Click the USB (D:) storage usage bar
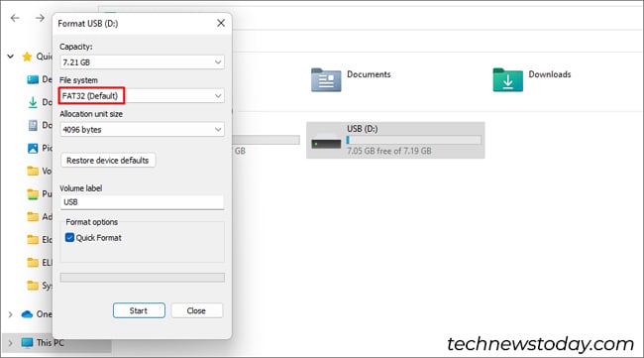The width and height of the screenshot is (644, 358). click(413, 140)
